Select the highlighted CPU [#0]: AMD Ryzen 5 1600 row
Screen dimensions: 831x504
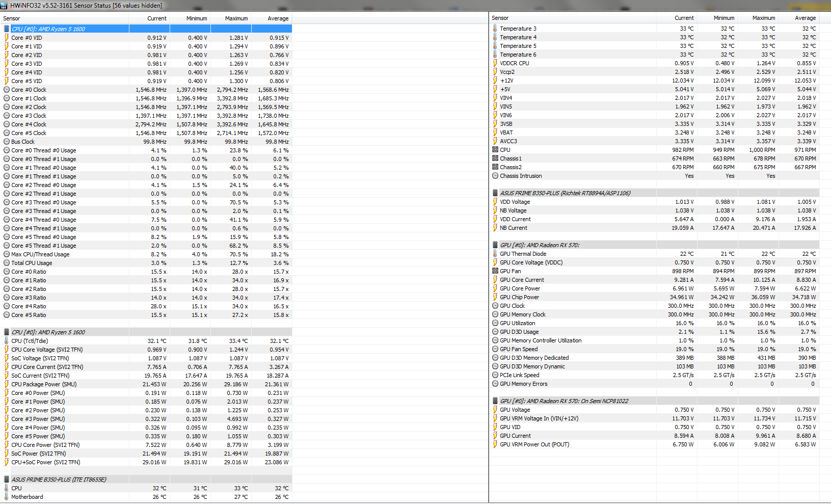coord(147,29)
